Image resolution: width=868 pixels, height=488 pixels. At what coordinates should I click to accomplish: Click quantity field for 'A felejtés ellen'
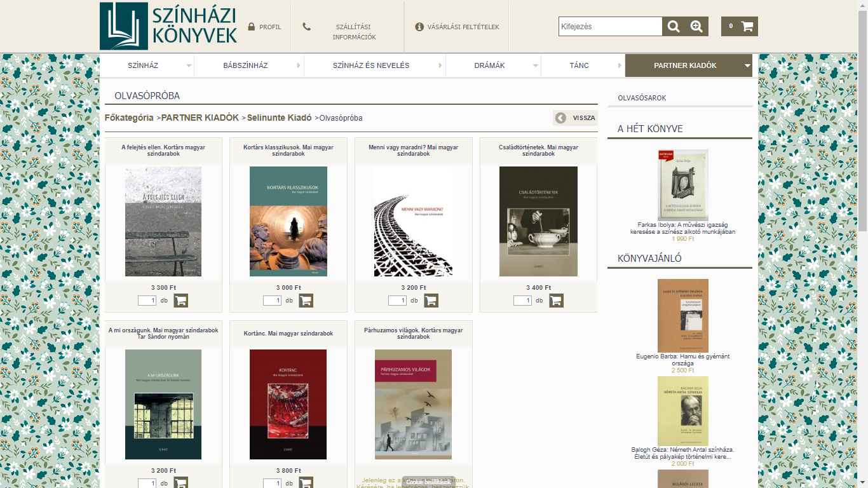(147, 301)
